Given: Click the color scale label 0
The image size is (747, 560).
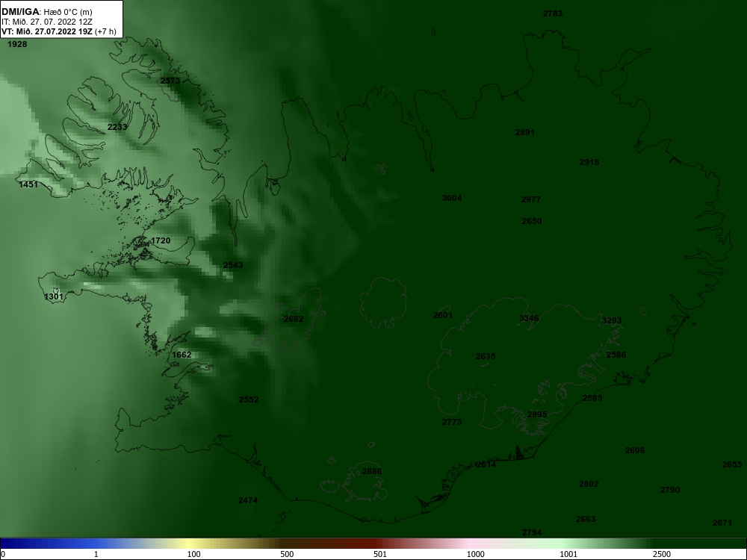Looking at the screenshot, I should (x=3, y=554).
